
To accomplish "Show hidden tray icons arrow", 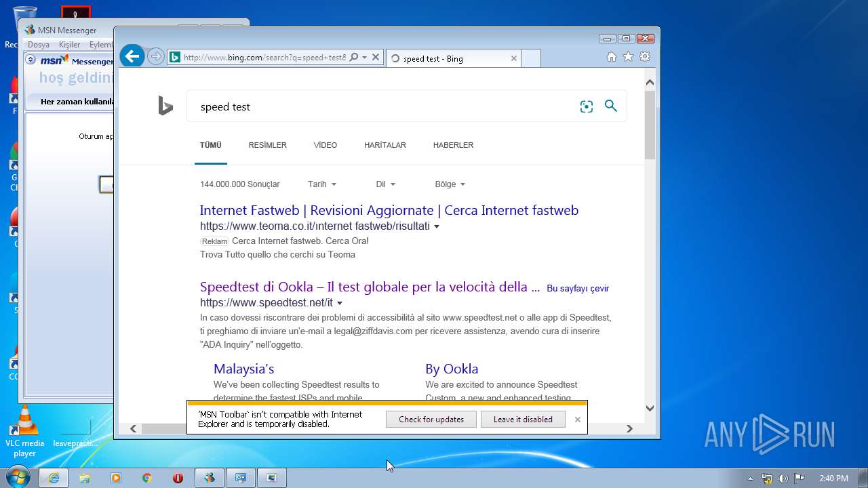I will (750, 479).
